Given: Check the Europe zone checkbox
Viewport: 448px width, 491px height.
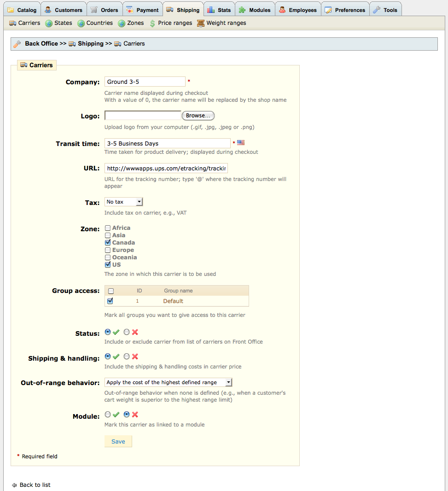Looking at the screenshot, I should coord(108,250).
